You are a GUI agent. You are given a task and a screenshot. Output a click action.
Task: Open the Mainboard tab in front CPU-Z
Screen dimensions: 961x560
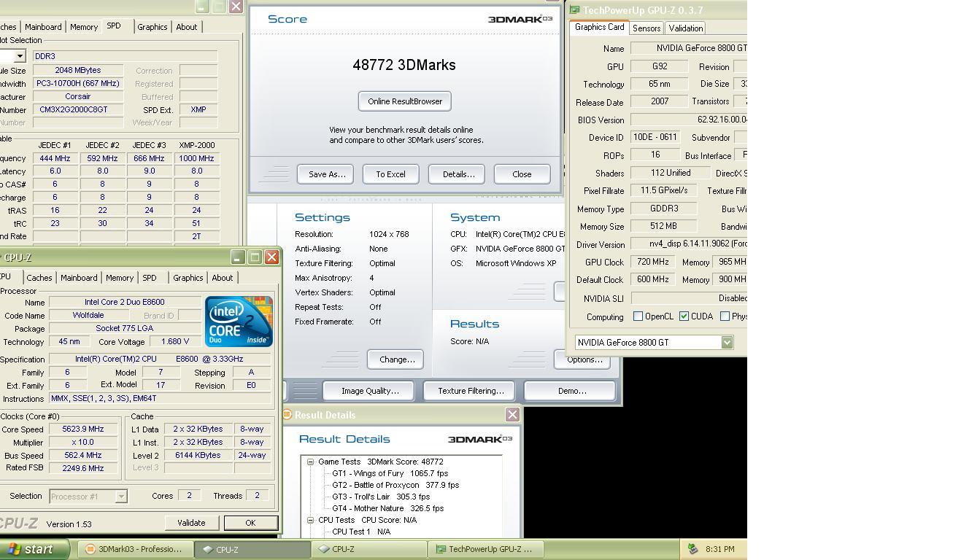(79, 278)
